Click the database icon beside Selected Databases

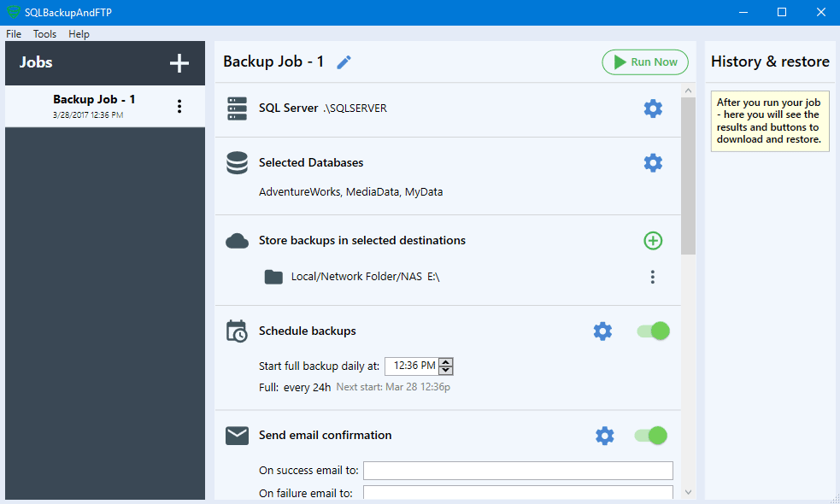point(237,162)
